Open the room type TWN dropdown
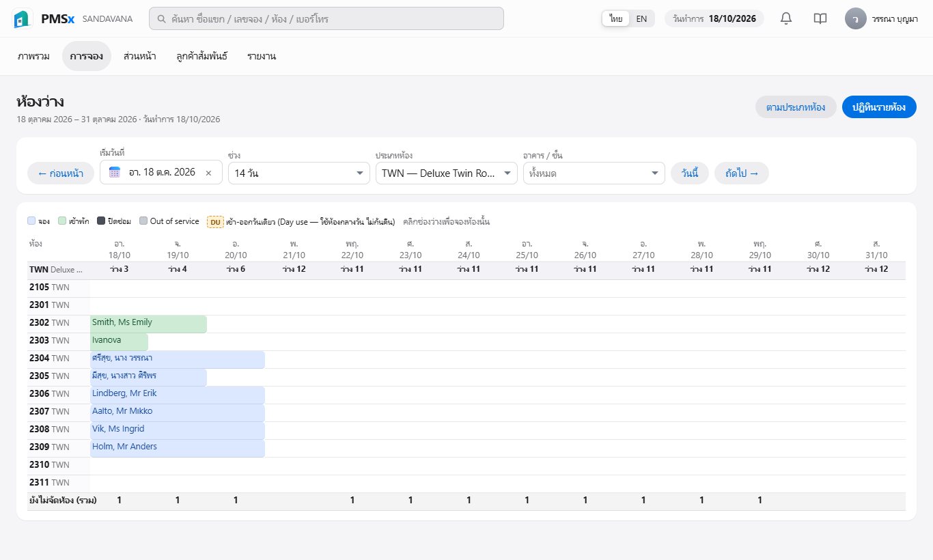Image resolution: width=933 pixels, height=560 pixels. 447,173
